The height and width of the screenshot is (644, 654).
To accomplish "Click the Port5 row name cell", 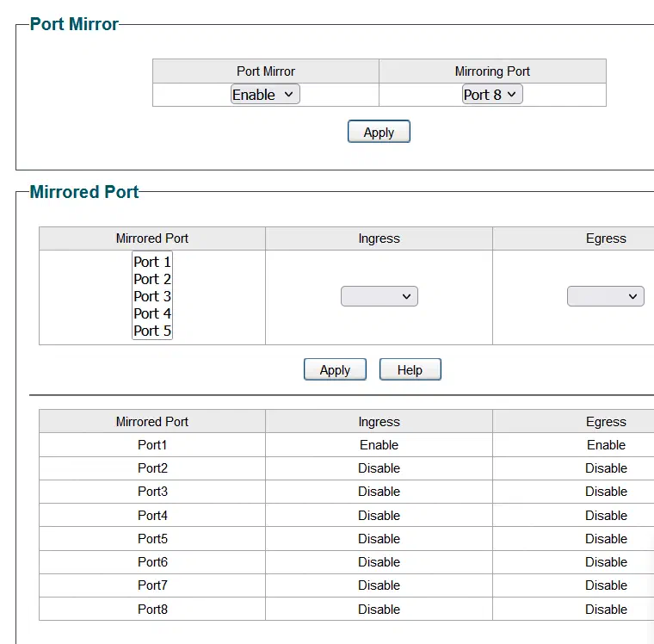I will click(152, 539).
